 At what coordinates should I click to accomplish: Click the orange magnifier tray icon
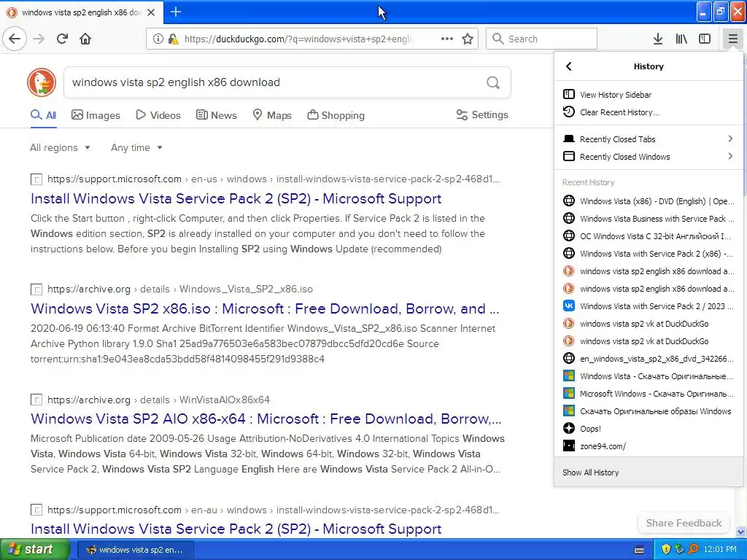click(x=694, y=550)
